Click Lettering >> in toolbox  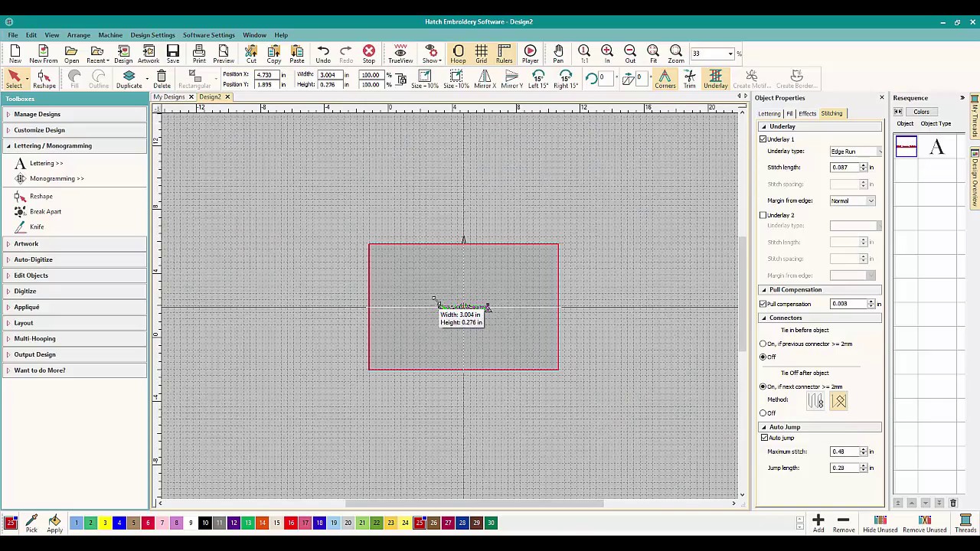click(x=47, y=163)
